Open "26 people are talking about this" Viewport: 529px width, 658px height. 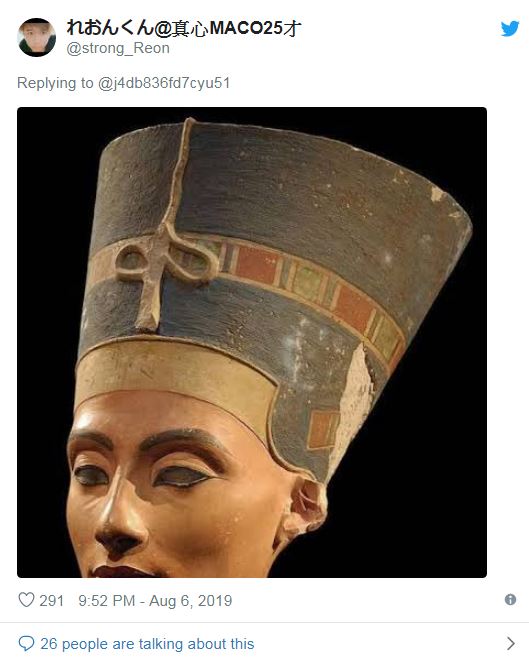pos(147,644)
